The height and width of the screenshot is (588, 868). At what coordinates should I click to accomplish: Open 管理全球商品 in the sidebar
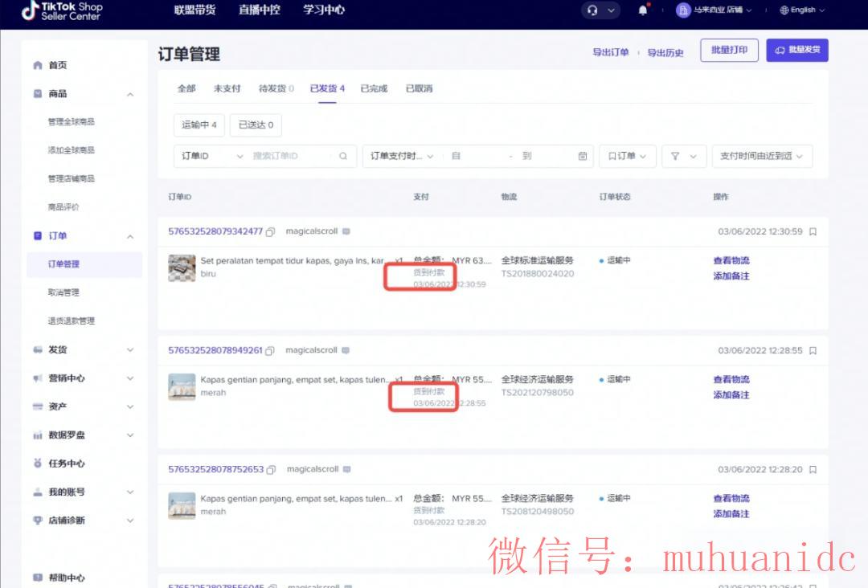[72, 121]
